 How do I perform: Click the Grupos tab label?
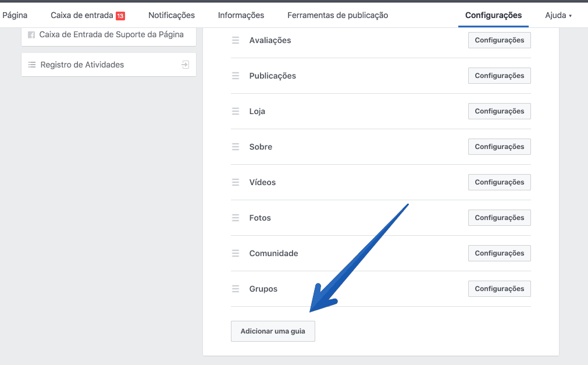pyautogui.click(x=263, y=289)
